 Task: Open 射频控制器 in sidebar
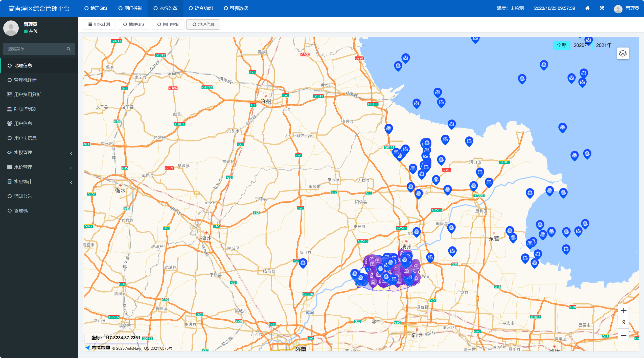(25, 109)
